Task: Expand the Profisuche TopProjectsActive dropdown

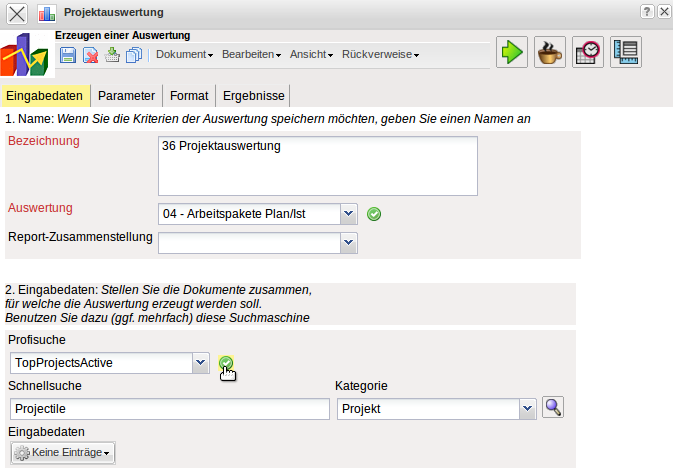Action: click(200, 363)
